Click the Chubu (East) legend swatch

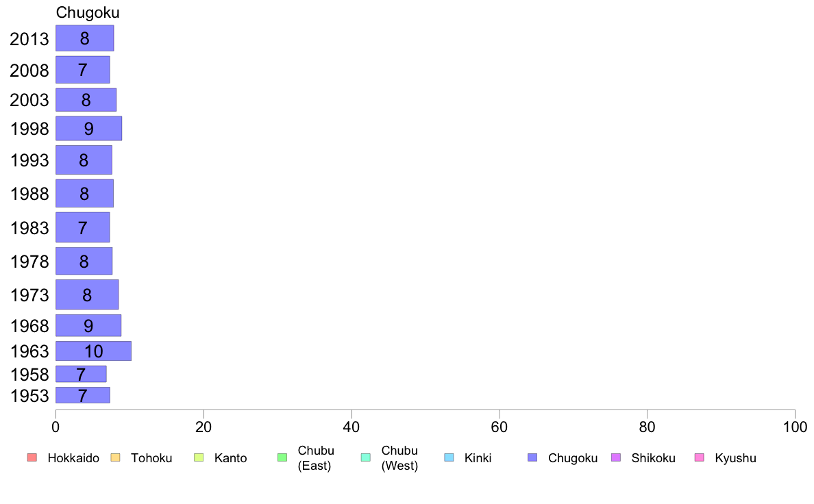pyautogui.click(x=282, y=457)
